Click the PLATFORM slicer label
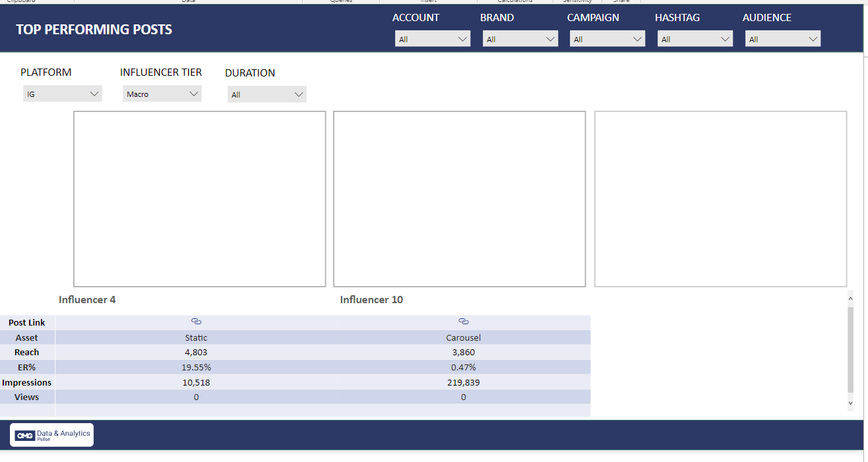 pyautogui.click(x=46, y=72)
